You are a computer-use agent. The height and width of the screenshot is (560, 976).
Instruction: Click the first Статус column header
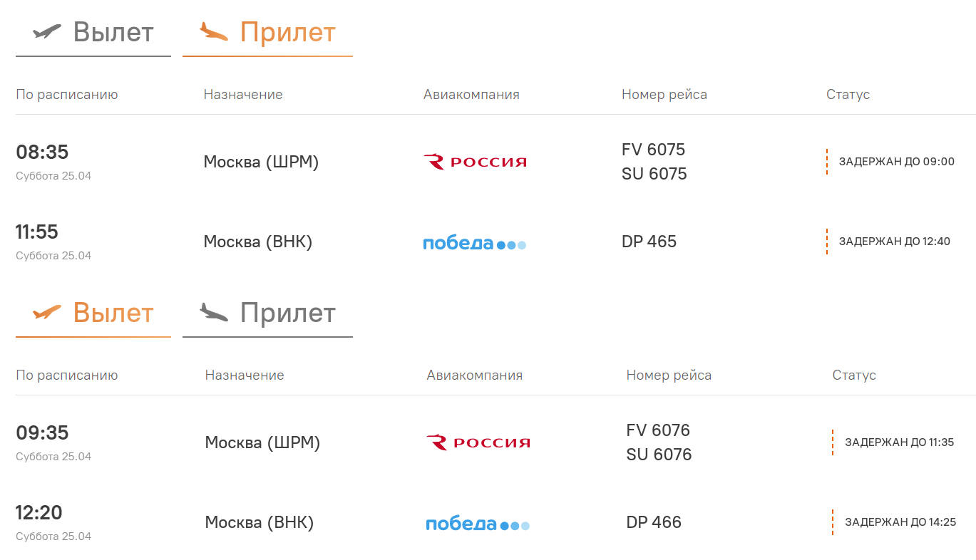click(x=848, y=95)
